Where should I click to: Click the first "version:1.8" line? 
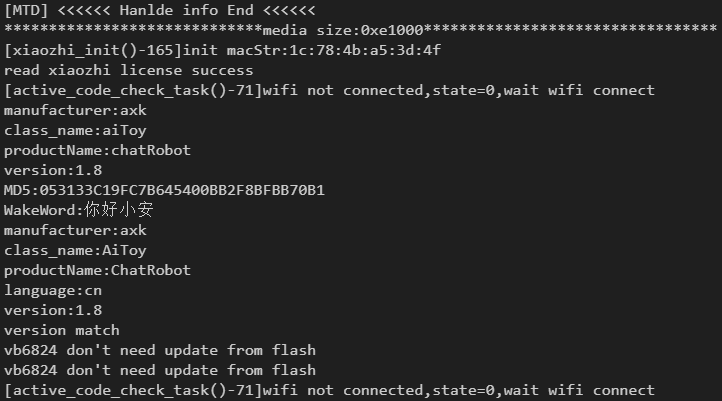tap(53, 170)
